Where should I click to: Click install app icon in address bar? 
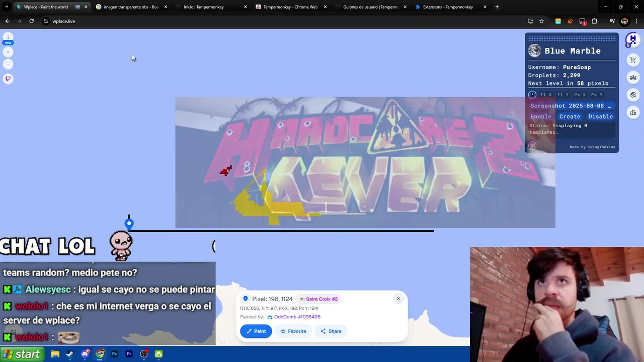click(530, 21)
